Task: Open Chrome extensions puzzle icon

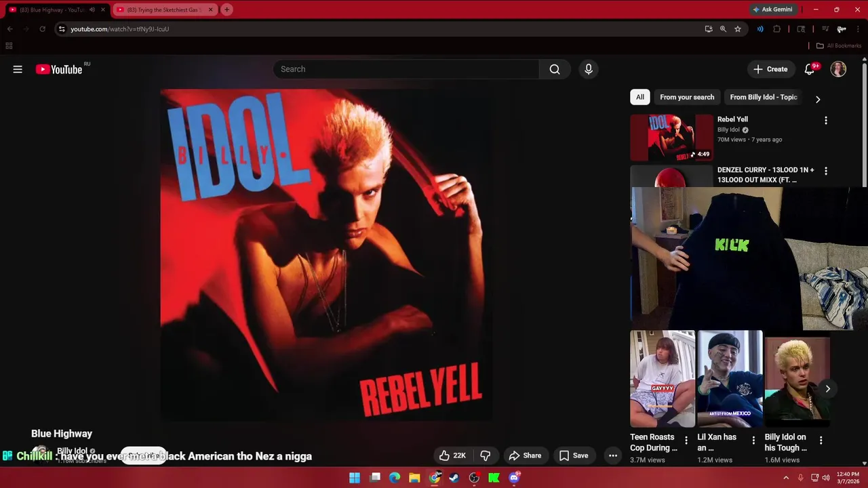Action: (777, 29)
